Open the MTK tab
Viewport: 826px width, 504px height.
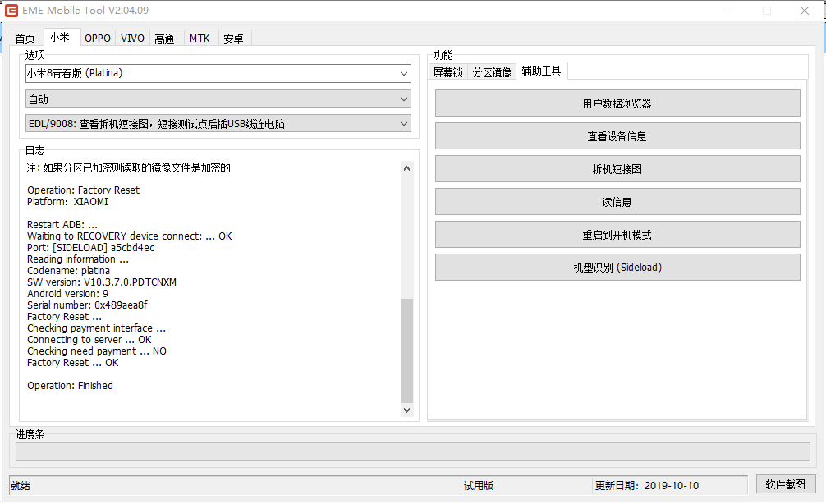click(x=200, y=38)
